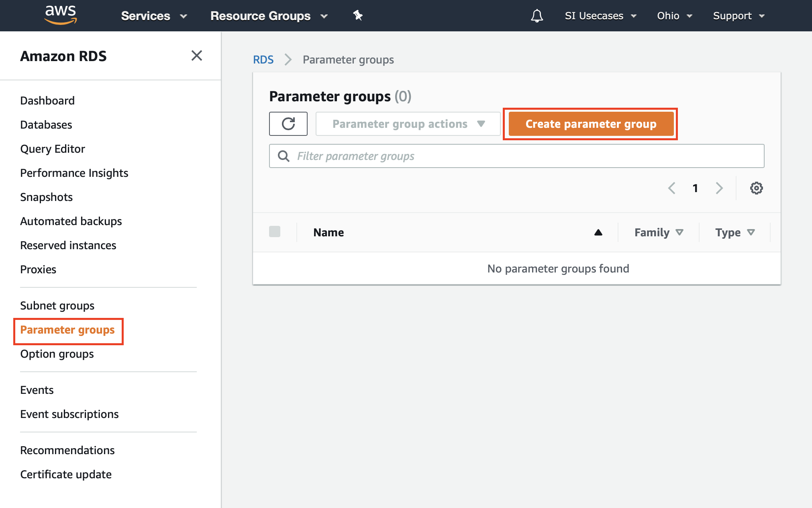Sort by Family column
The width and height of the screenshot is (812, 508).
(x=659, y=232)
